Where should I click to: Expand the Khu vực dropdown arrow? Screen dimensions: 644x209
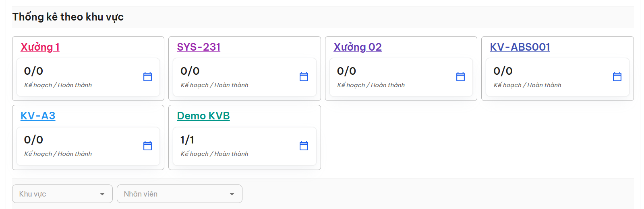click(x=102, y=194)
